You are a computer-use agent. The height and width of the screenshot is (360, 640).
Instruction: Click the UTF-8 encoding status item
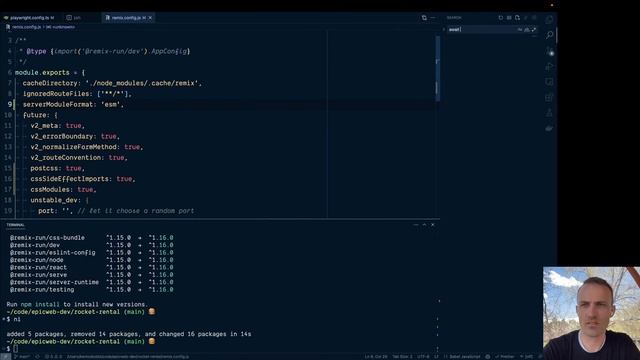423,357
